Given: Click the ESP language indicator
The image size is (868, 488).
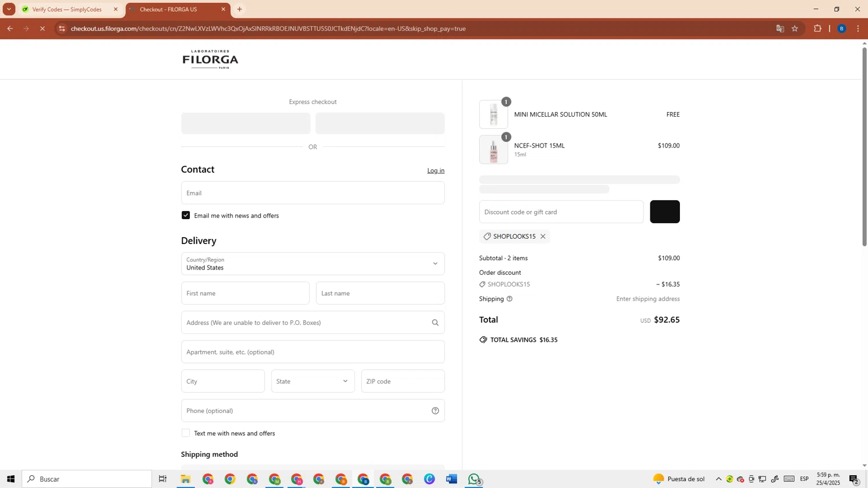Looking at the screenshot, I should pyautogui.click(x=804, y=479).
